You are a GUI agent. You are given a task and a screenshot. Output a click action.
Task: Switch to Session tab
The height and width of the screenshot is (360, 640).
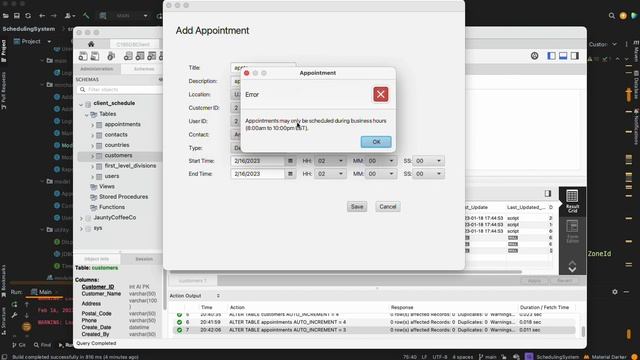coord(144,259)
